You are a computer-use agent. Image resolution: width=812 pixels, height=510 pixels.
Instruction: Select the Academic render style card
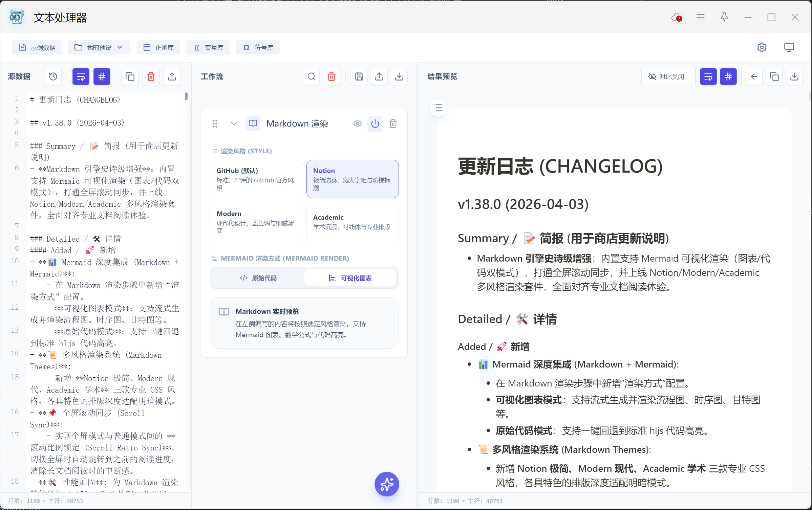click(352, 222)
